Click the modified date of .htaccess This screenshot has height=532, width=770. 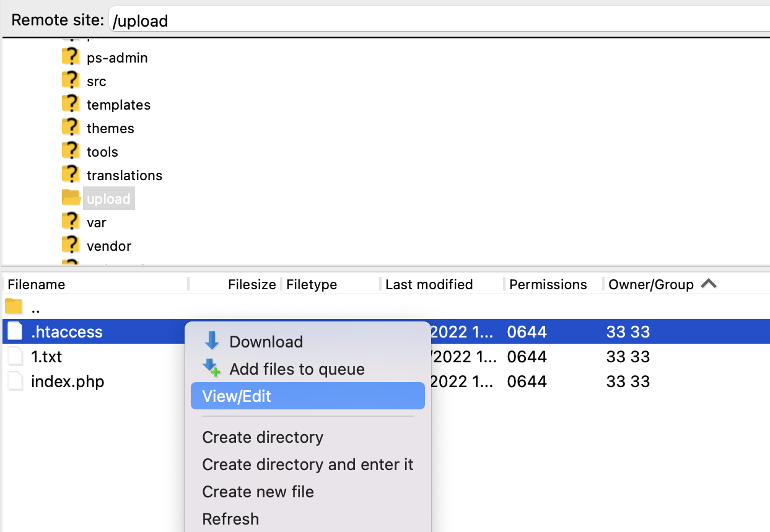tap(463, 332)
